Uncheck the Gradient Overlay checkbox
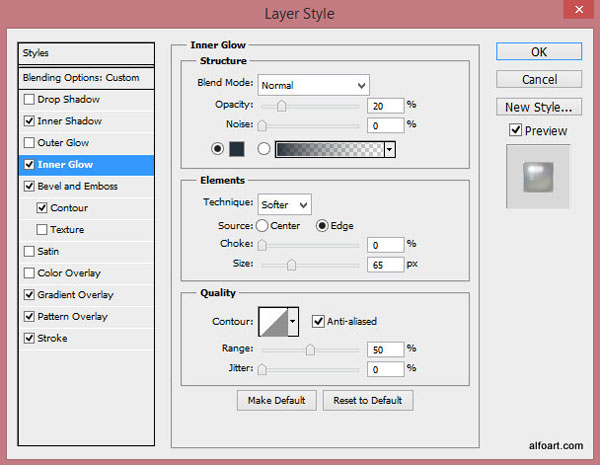Screen dimensions: 600x465 coord(29,295)
